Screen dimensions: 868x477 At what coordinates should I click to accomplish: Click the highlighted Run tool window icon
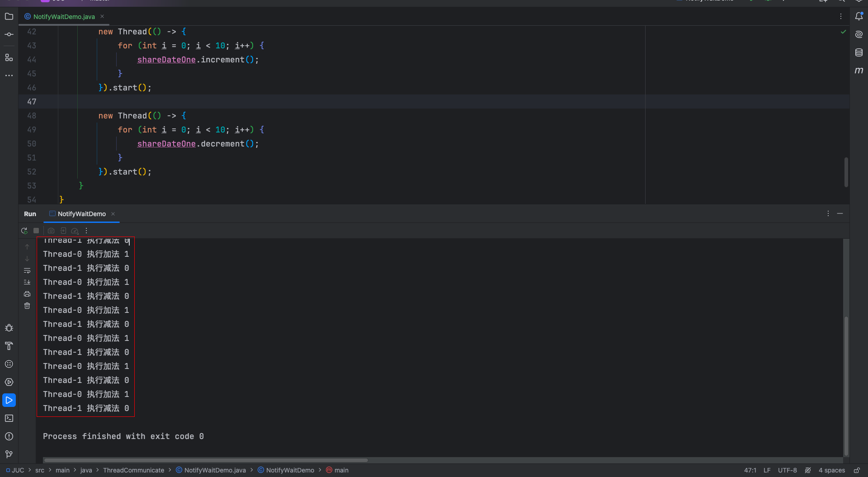(9, 400)
